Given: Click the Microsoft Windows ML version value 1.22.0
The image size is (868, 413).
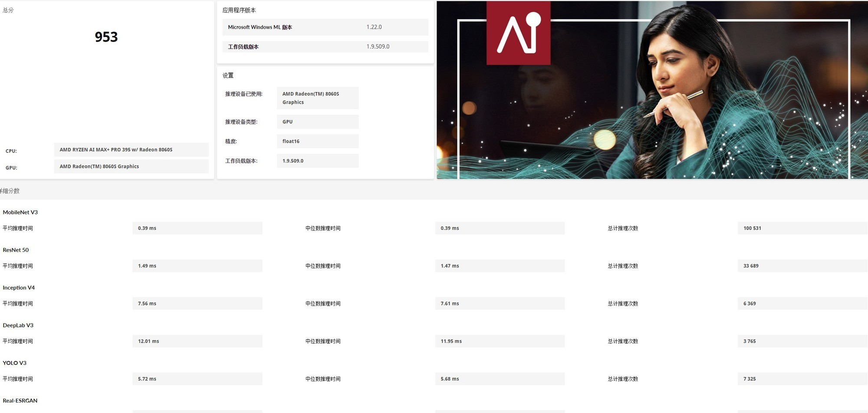Looking at the screenshot, I should (374, 27).
